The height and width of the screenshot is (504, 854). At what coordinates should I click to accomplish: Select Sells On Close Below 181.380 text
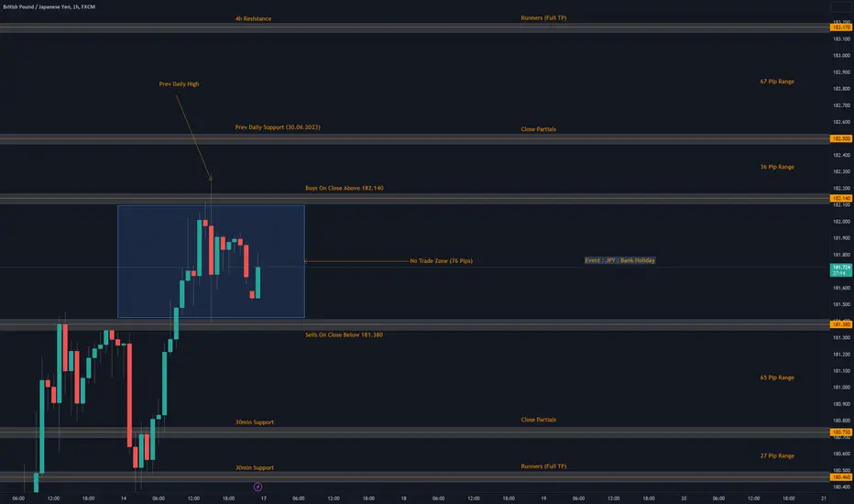click(x=345, y=334)
